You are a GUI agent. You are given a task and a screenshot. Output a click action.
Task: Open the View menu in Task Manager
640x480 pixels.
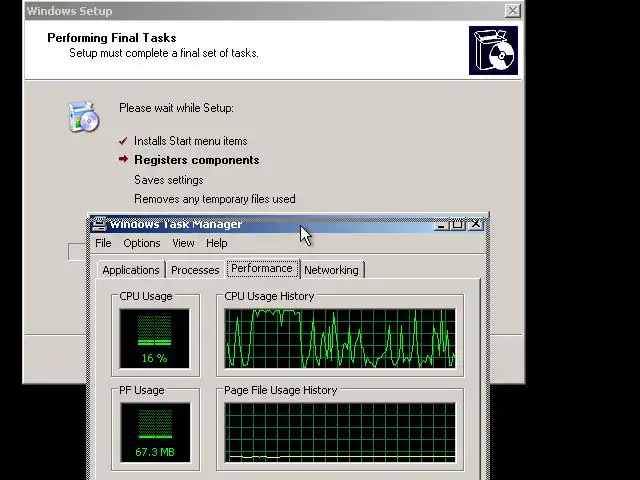click(x=183, y=243)
